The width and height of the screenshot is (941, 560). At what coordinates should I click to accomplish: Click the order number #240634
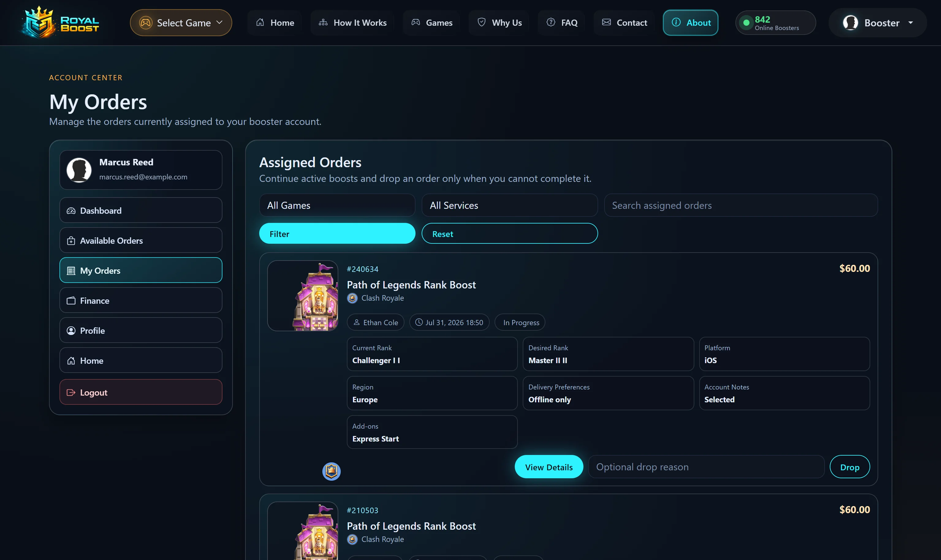pos(362,269)
